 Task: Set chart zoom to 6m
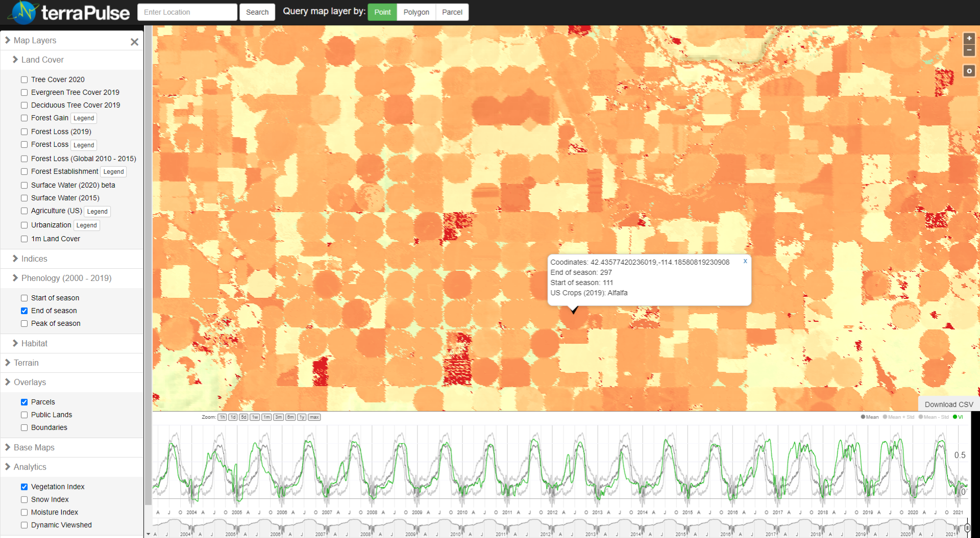pos(290,417)
